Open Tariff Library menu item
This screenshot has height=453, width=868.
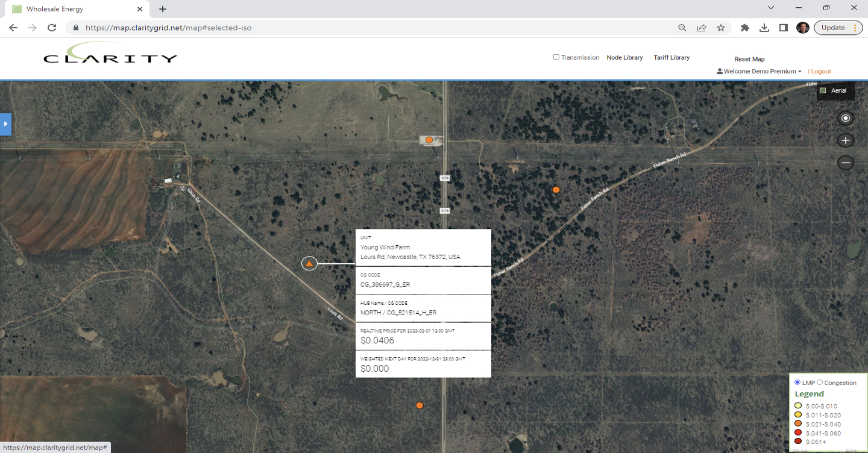(671, 57)
